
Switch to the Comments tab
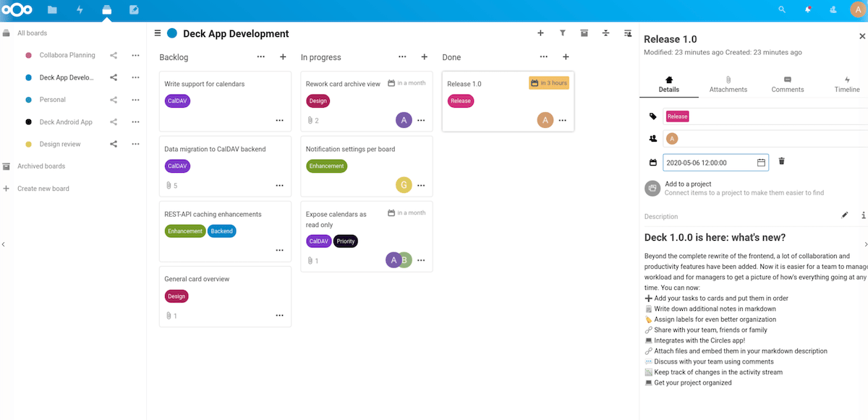(x=787, y=85)
